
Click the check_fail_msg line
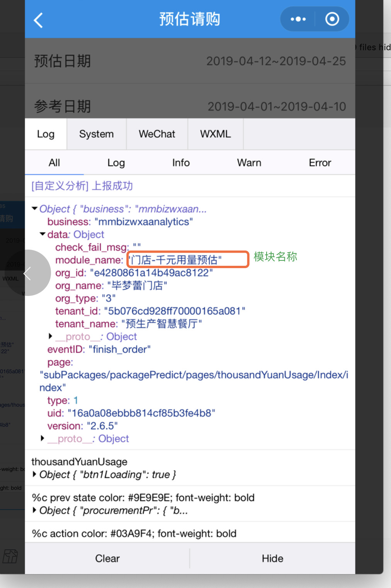point(98,247)
